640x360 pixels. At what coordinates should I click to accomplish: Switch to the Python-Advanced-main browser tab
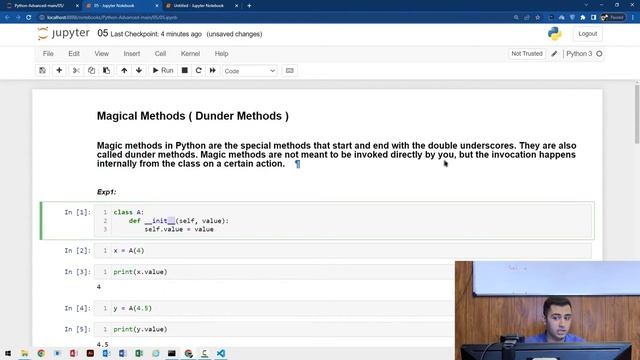[x=39, y=6]
